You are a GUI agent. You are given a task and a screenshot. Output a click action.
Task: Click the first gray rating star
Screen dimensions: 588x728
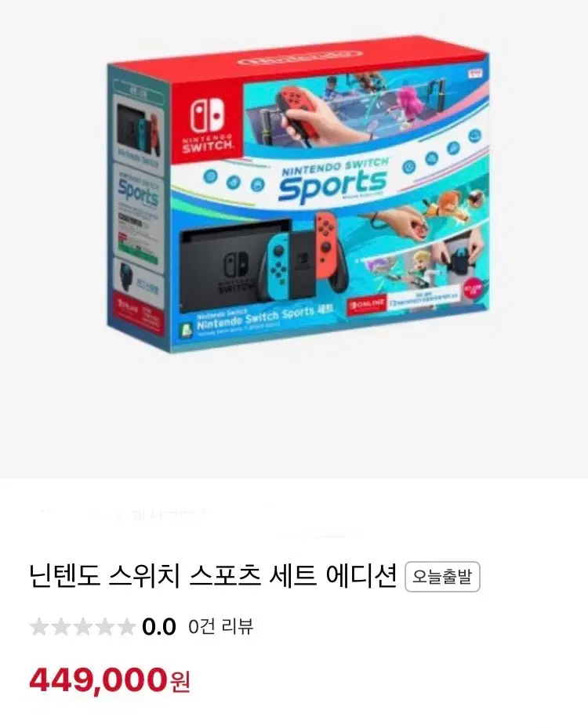point(39,626)
